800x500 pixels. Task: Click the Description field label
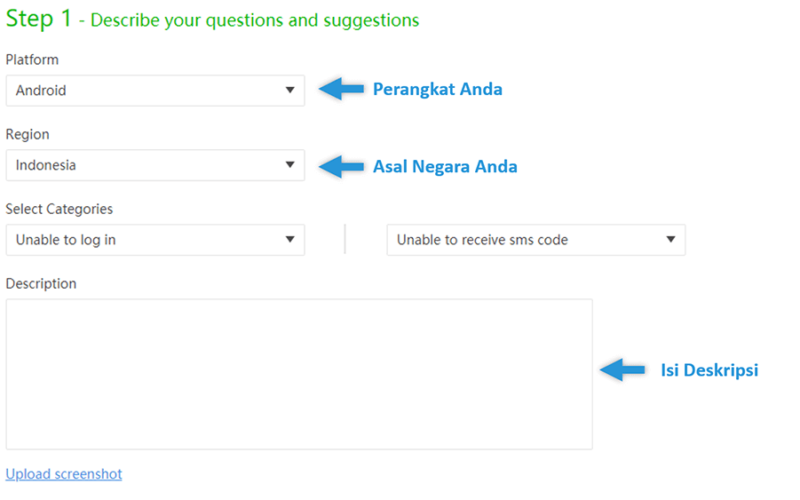coord(41,284)
